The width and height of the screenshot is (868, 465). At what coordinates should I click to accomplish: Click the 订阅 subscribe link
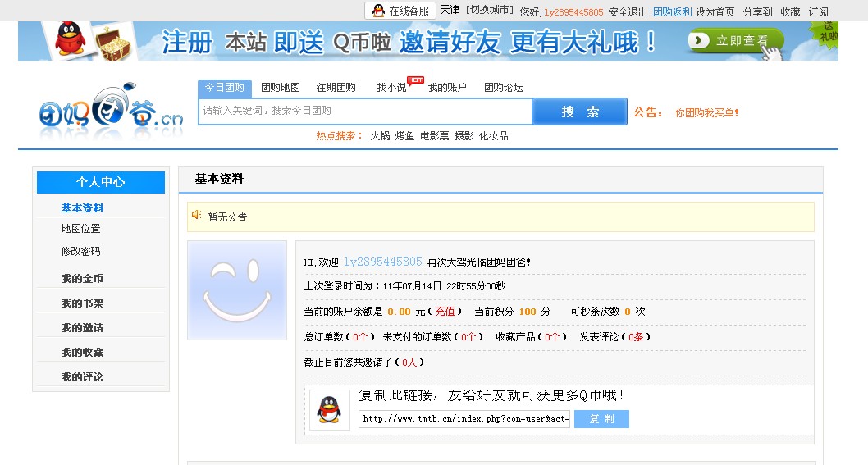(x=818, y=12)
